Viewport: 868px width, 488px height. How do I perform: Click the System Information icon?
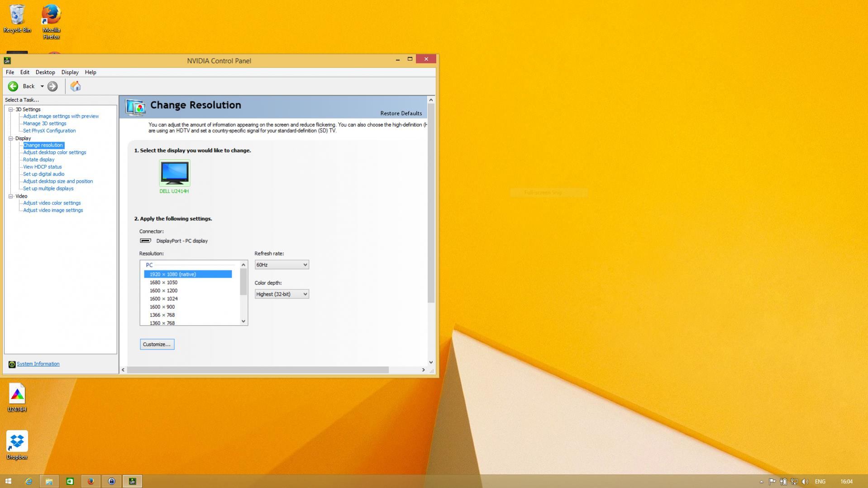click(x=12, y=364)
